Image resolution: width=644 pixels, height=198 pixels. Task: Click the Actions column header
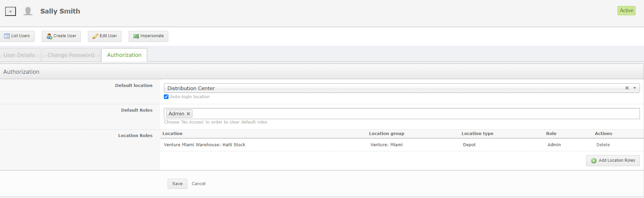coord(604,134)
